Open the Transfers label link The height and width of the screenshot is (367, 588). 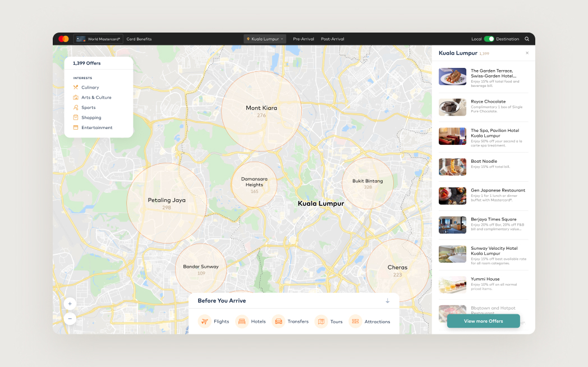click(298, 322)
